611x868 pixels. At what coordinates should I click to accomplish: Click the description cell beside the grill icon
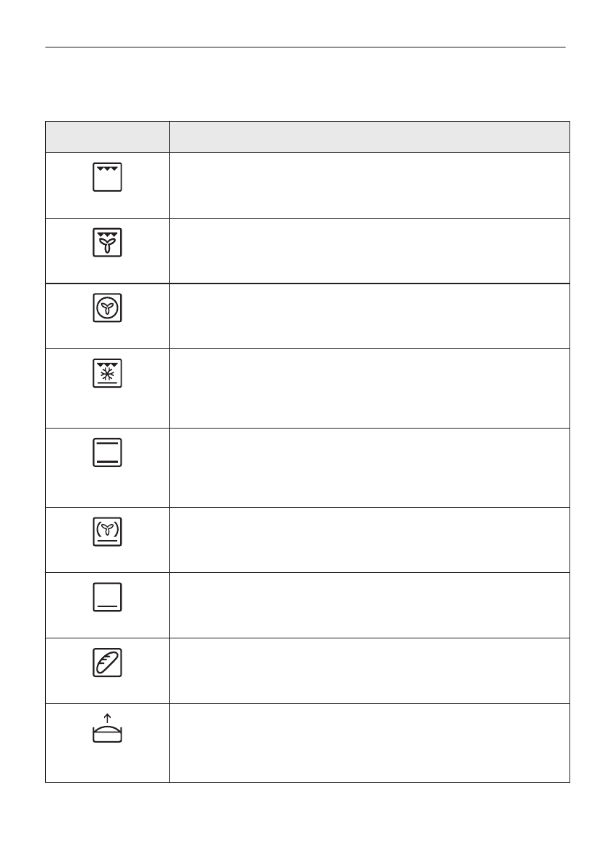coord(369,185)
